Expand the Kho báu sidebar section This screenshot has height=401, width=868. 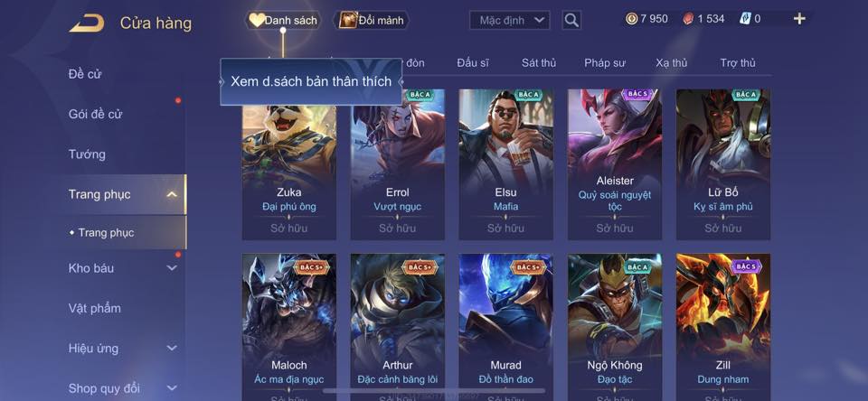pyautogui.click(x=172, y=267)
